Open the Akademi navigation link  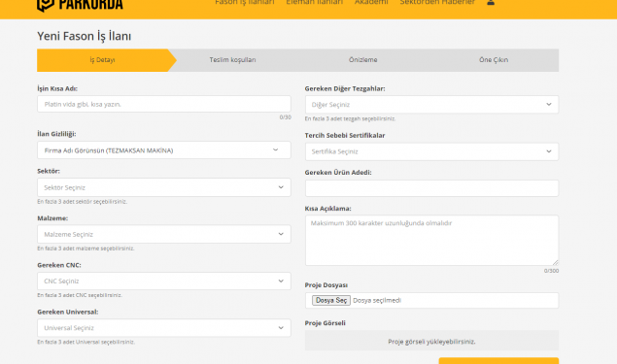pos(371,2)
